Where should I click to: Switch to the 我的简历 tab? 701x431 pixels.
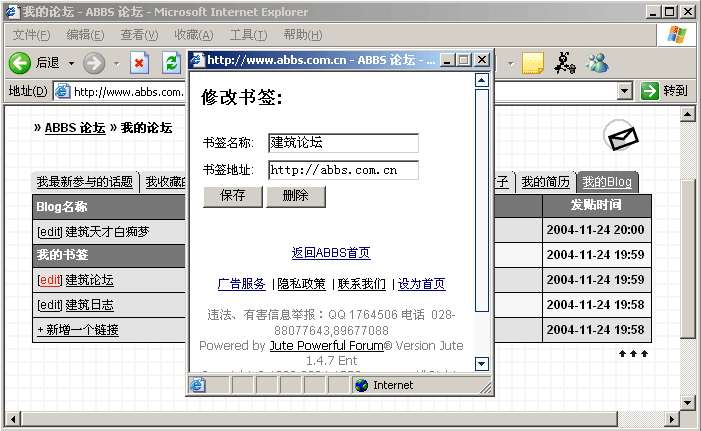545,182
